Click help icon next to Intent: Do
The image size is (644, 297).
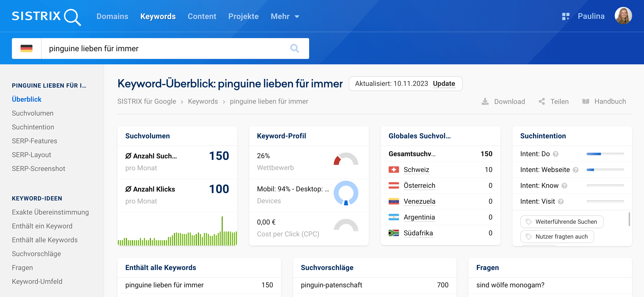click(x=556, y=154)
